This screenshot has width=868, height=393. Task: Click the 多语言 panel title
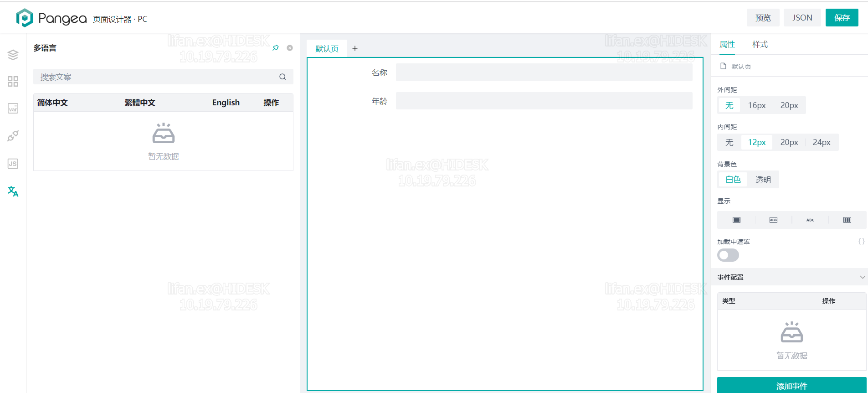click(x=45, y=48)
